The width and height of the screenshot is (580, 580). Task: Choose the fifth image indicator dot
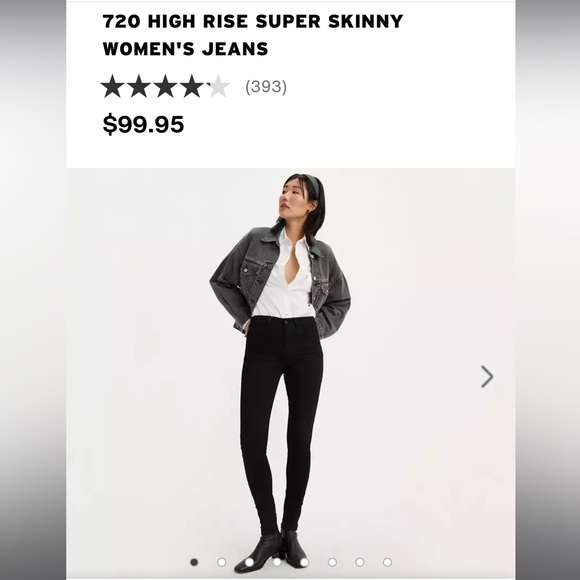[304, 562]
